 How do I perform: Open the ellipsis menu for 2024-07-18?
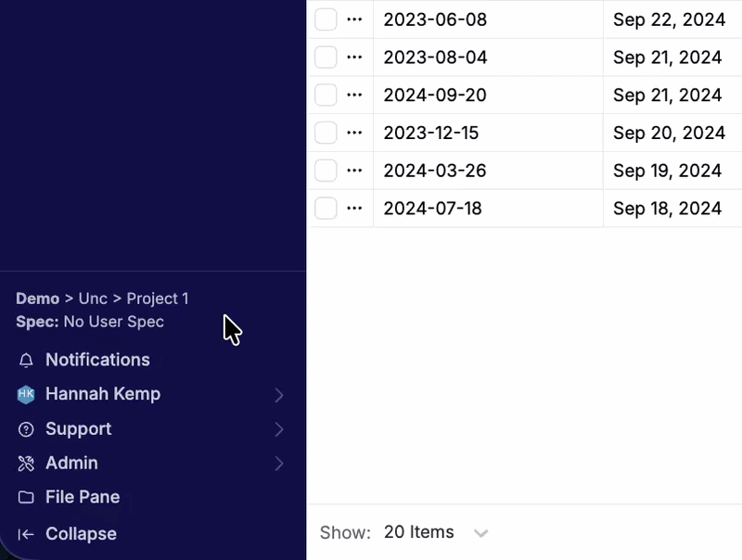point(354,209)
